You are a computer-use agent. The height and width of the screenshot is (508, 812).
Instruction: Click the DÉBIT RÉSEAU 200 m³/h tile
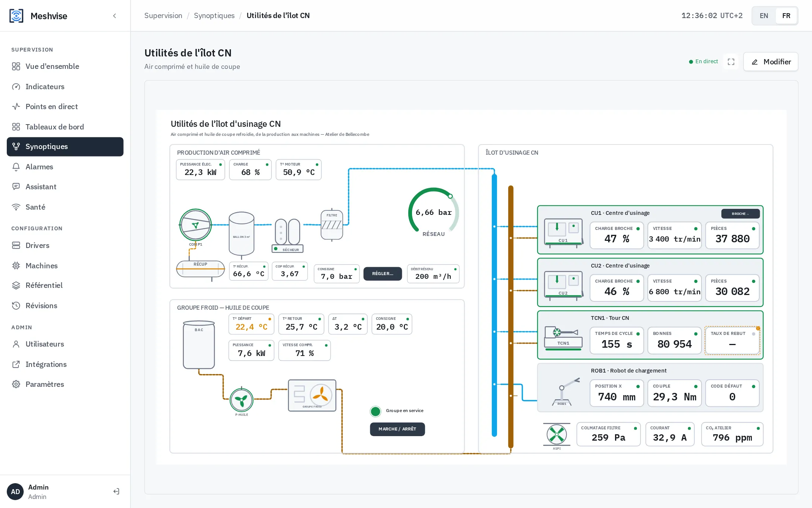click(433, 274)
